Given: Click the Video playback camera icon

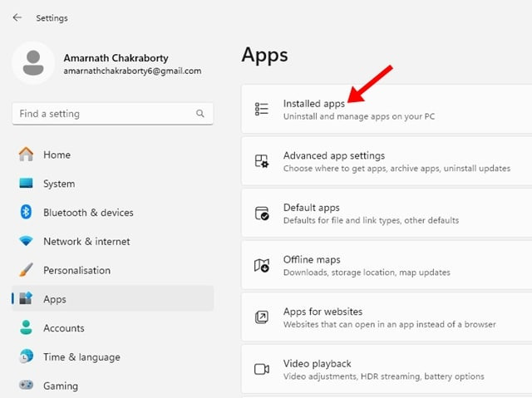Looking at the screenshot, I should [262, 369].
